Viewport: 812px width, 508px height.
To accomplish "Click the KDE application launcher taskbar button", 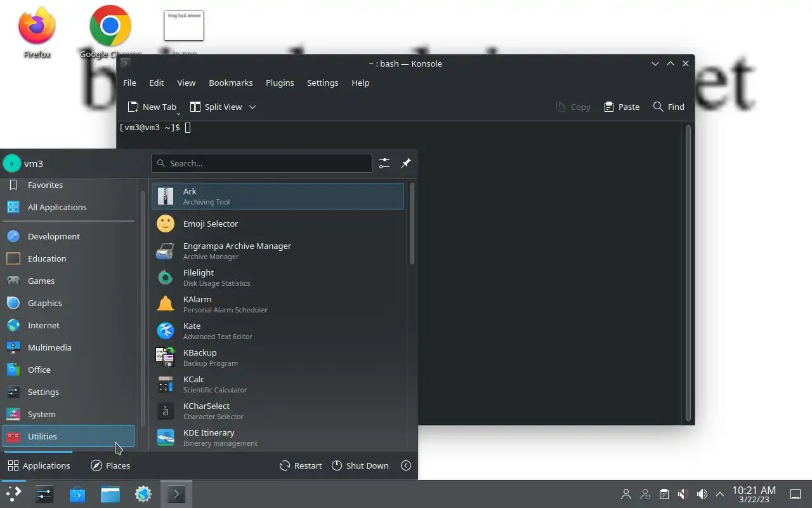I will coord(13,494).
